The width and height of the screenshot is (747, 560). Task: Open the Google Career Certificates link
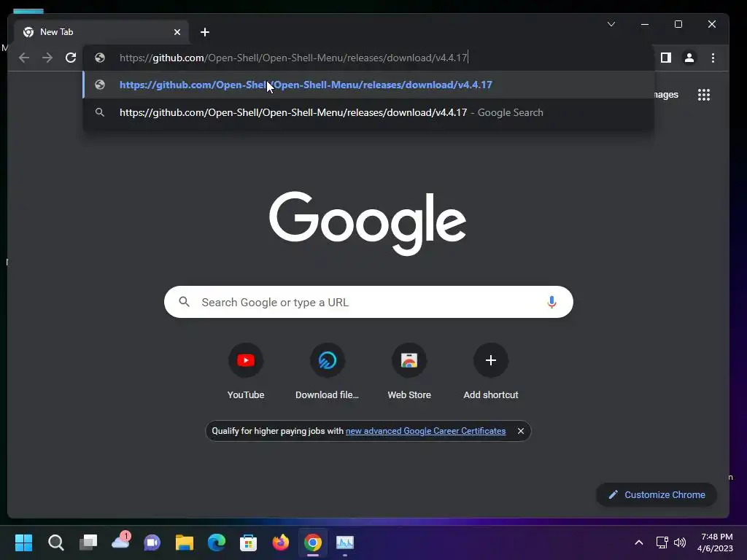pyautogui.click(x=425, y=431)
